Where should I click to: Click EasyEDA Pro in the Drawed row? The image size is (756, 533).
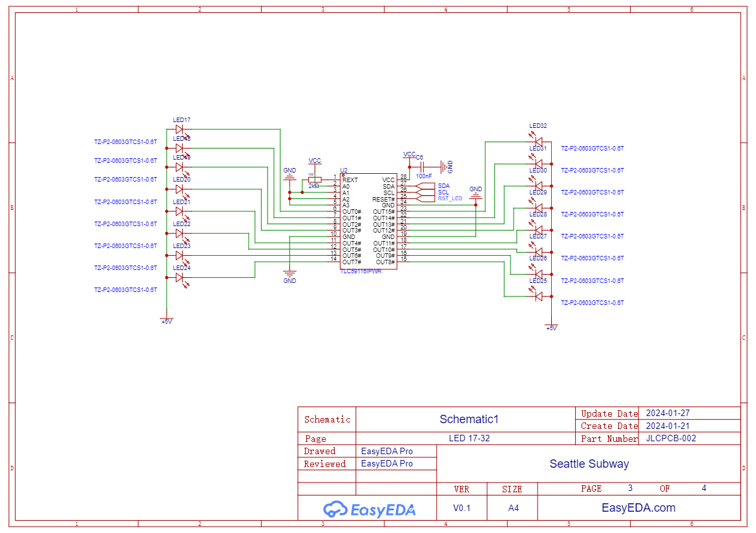(386, 451)
